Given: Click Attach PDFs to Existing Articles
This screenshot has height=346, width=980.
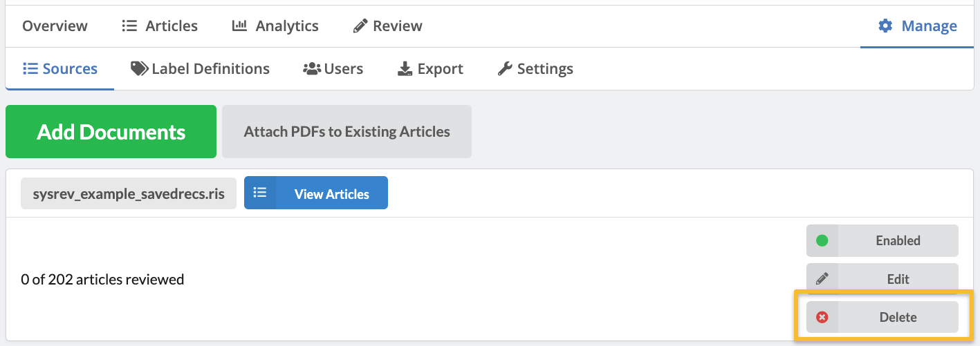Looking at the screenshot, I should click(346, 131).
